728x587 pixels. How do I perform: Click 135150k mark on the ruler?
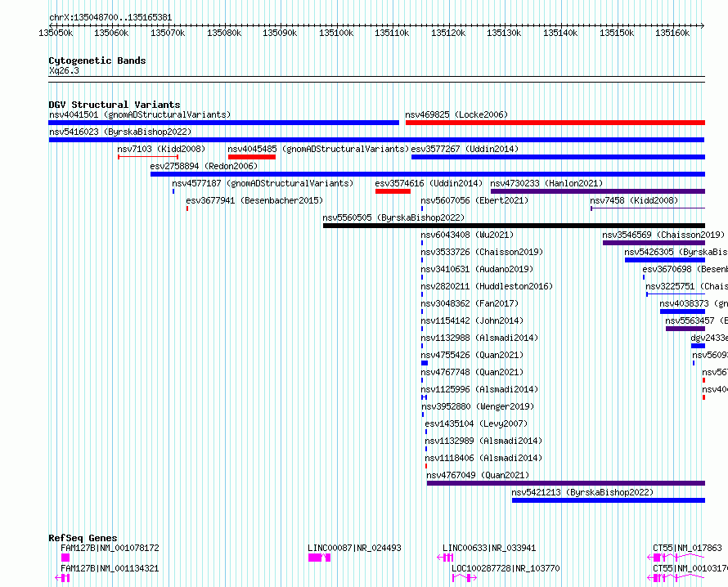(x=617, y=33)
